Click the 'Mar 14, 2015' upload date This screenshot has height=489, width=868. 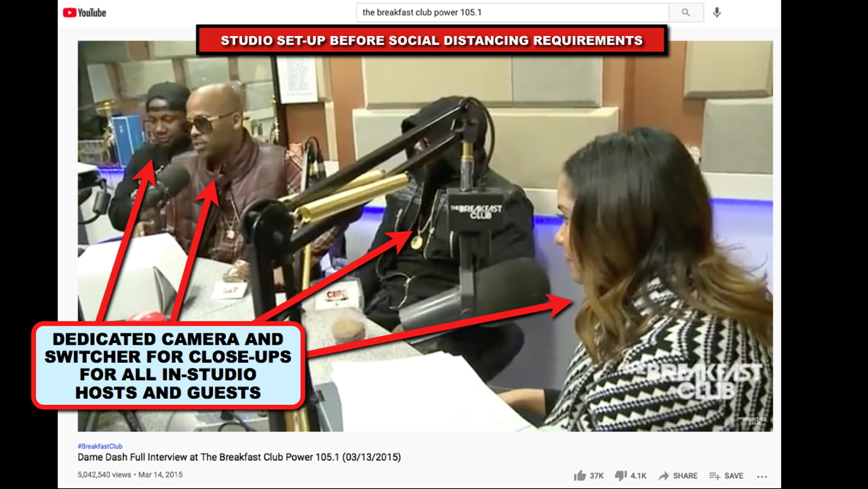coord(160,474)
